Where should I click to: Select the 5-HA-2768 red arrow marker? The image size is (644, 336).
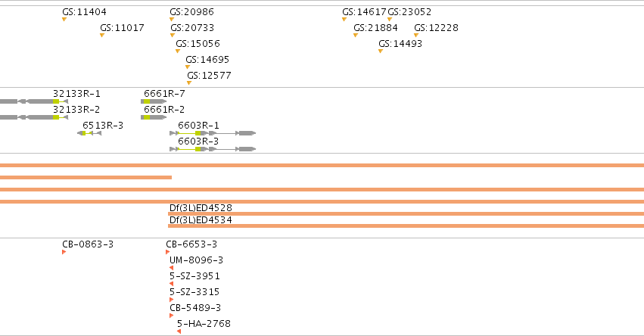[179, 331]
